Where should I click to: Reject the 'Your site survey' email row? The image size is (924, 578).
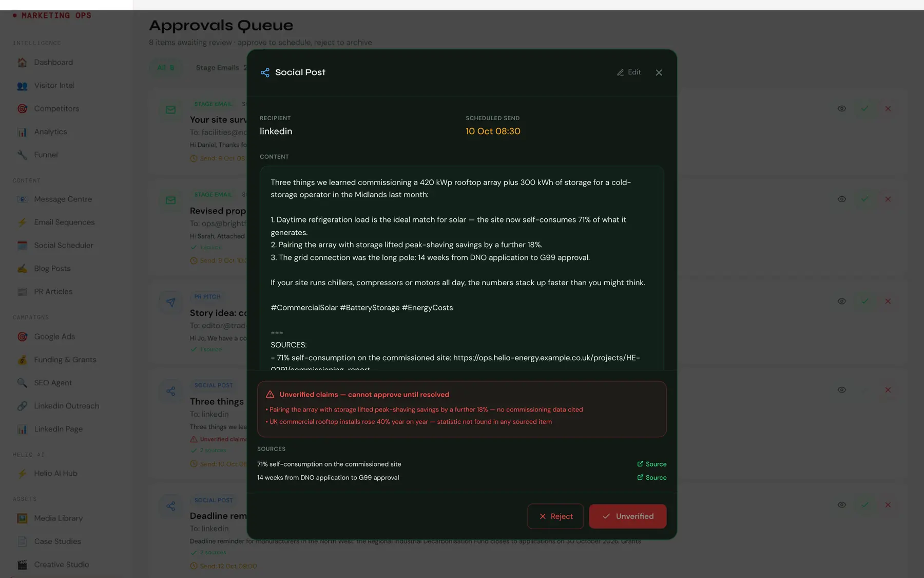tap(888, 108)
